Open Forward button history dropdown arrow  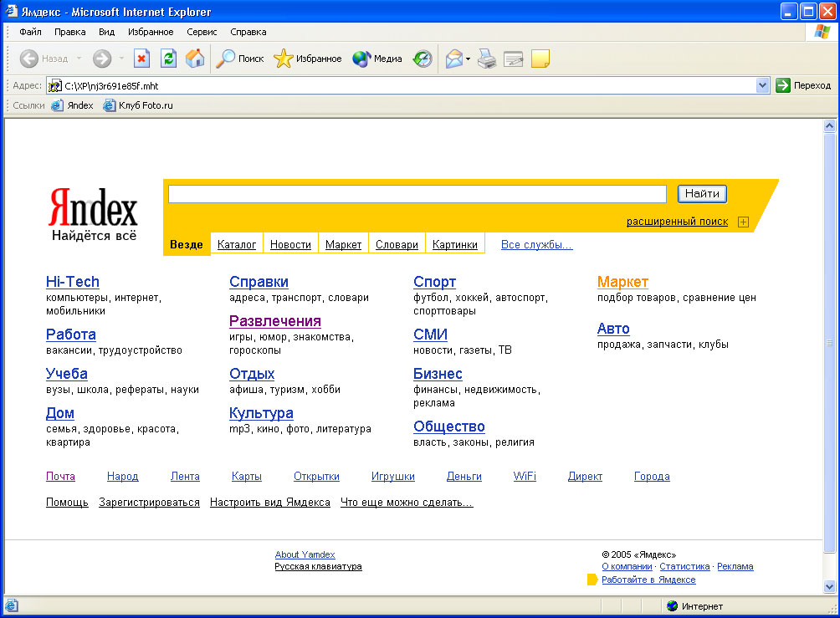(121, 59)
